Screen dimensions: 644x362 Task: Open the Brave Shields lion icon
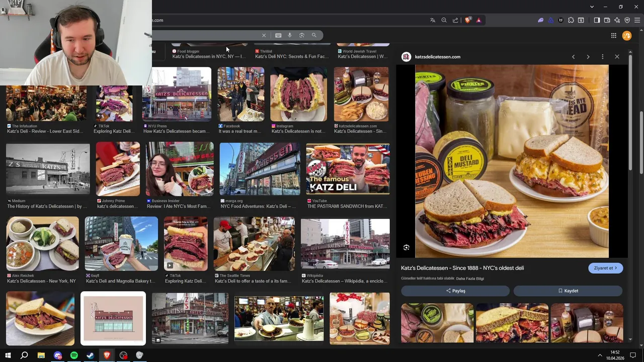pos(467,20)
